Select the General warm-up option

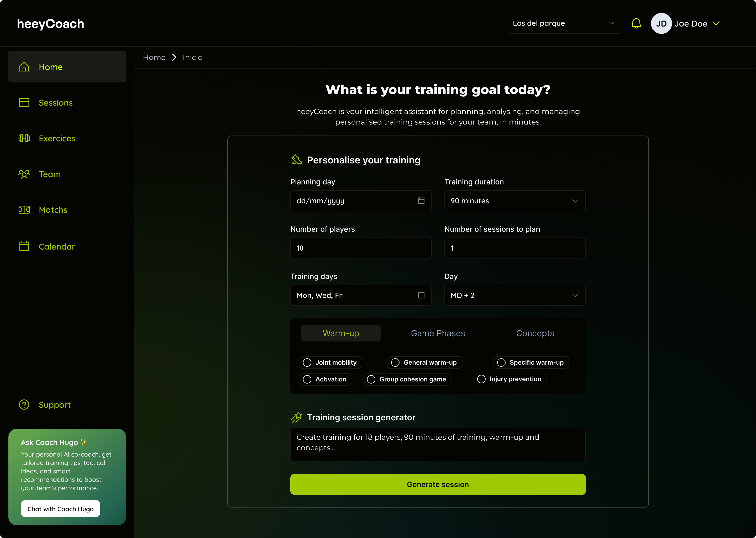(x=395, y=363)
